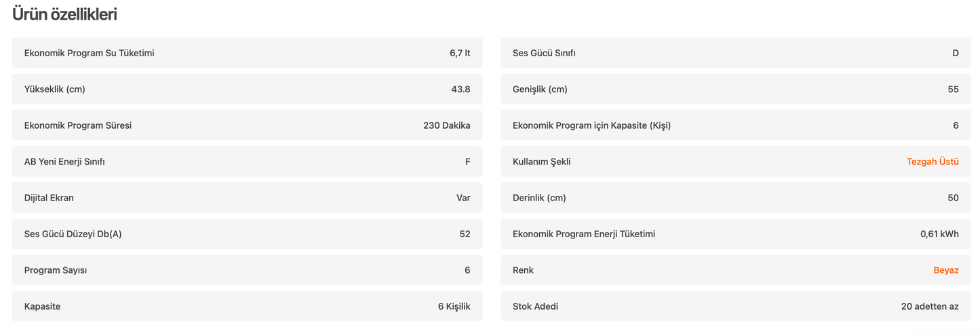
Task: Click the '6 Kişilik' capacity value
Action: coord(454,306)
